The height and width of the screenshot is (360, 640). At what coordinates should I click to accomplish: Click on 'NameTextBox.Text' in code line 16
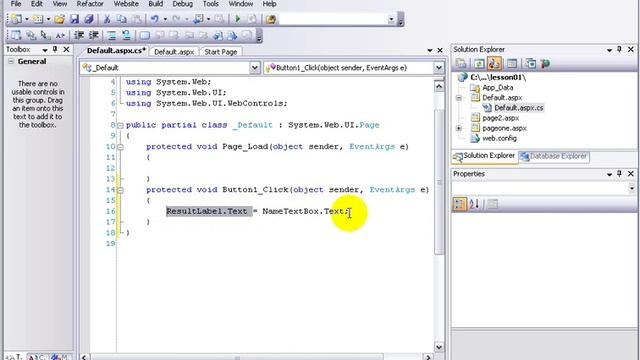click(303, 211)
